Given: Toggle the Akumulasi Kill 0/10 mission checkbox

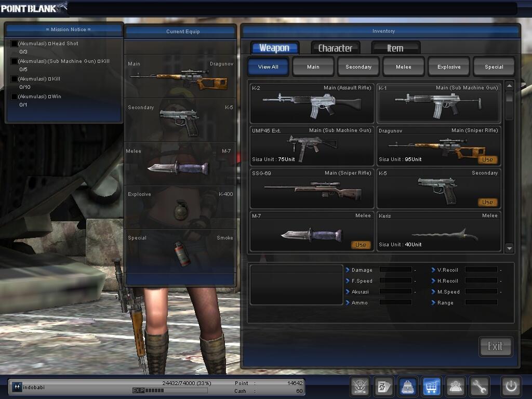Looking at the screenshot, I should click(14, 79).
